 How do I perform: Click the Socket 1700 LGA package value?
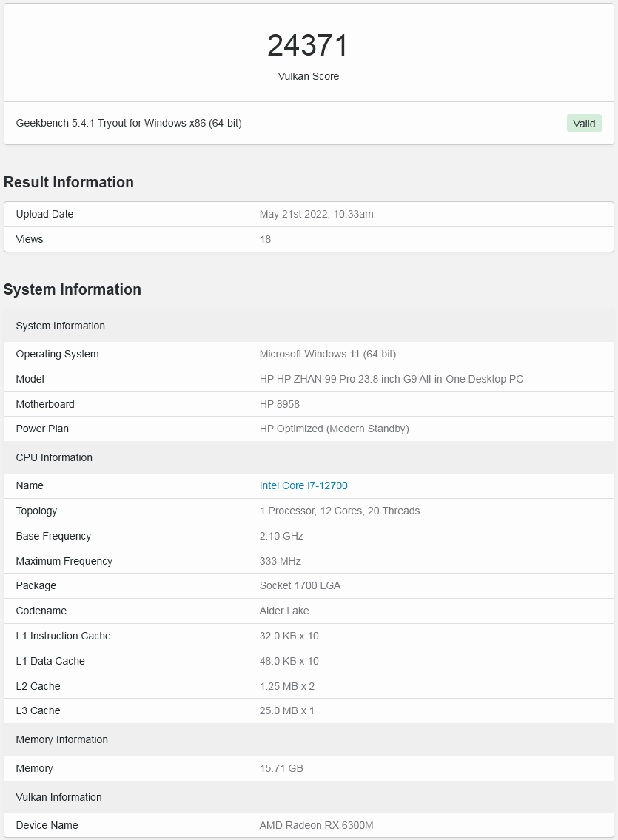(x=300, y=586)
